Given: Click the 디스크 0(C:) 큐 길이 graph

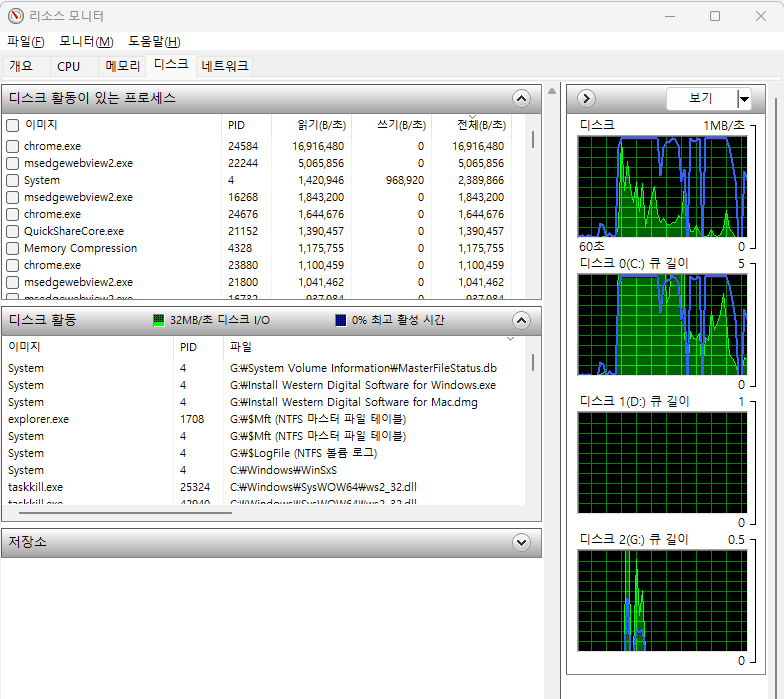Looking at the screenshot, I should pos(662,324).
